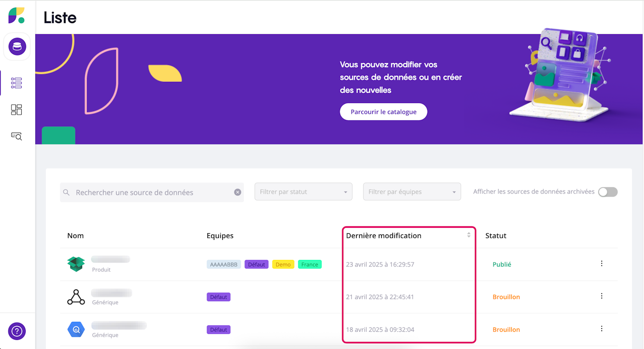
Task: Clear the data source search field
Action: (x=237, y=192)
